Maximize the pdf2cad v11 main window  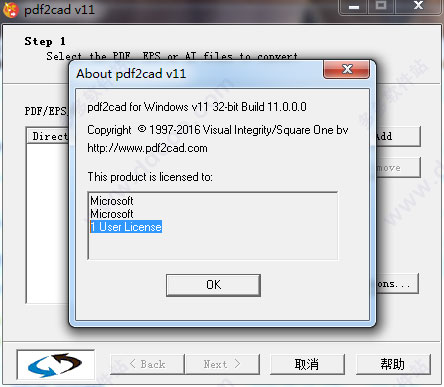pos(381,6)
